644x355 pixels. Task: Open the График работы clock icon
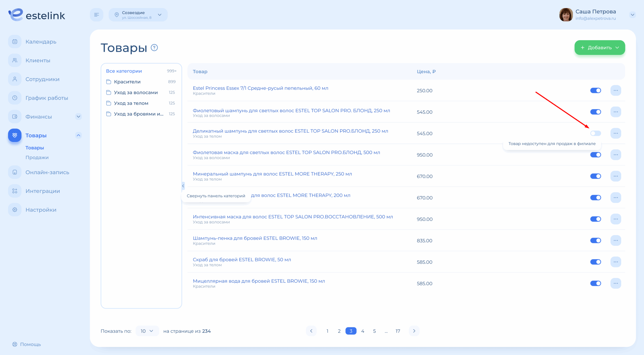[x=15, y=98]
